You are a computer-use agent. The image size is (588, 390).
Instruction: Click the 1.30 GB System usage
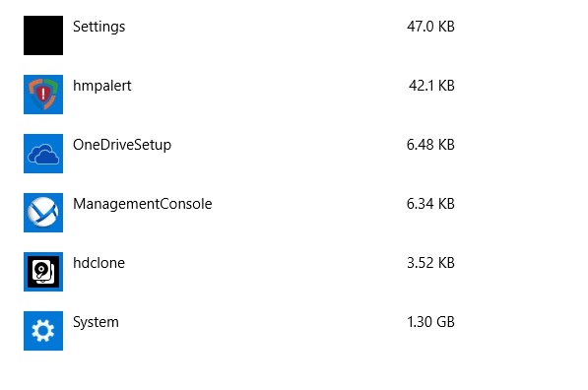(x=430, y=322)
